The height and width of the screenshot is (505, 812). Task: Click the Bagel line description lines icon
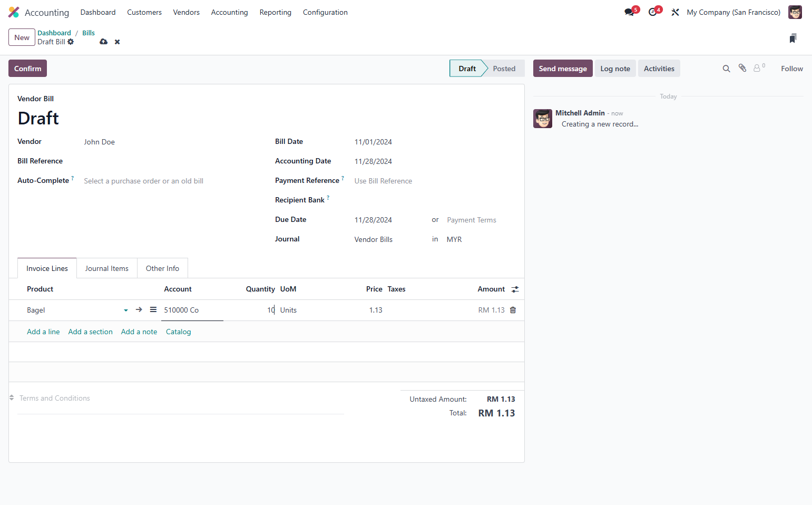153,309
